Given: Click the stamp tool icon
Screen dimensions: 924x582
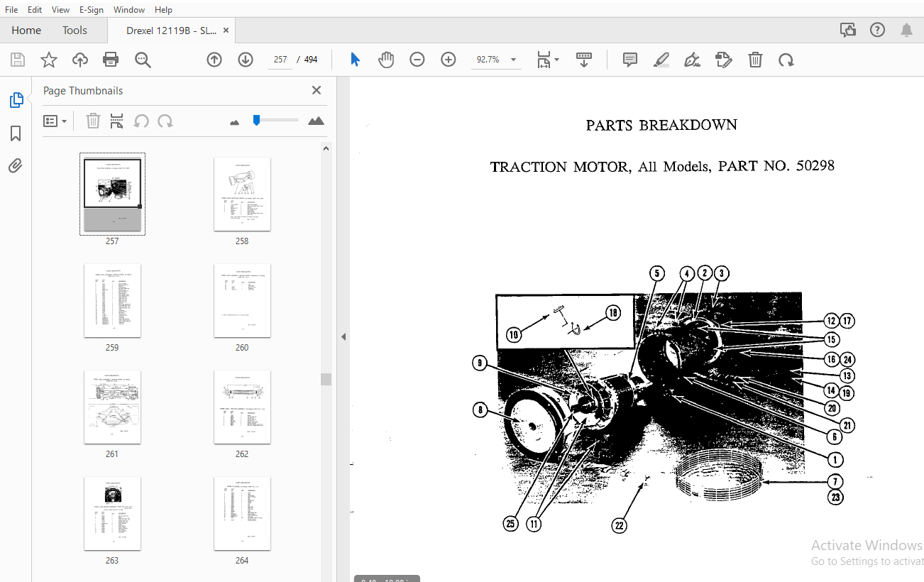Looking at the screenshot, I should [x=723, y=60].
